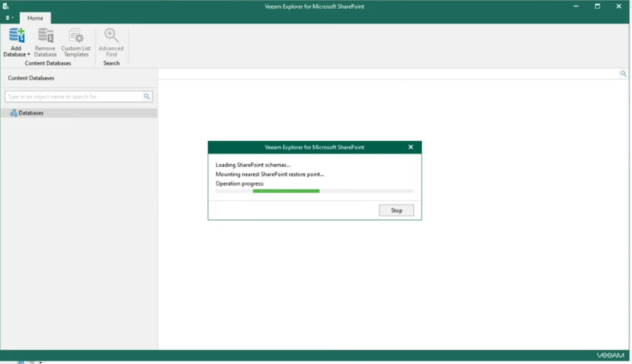Open Custom List Templates
The image size is (632, 364).
pyautogui.click(x=76, y=42)
